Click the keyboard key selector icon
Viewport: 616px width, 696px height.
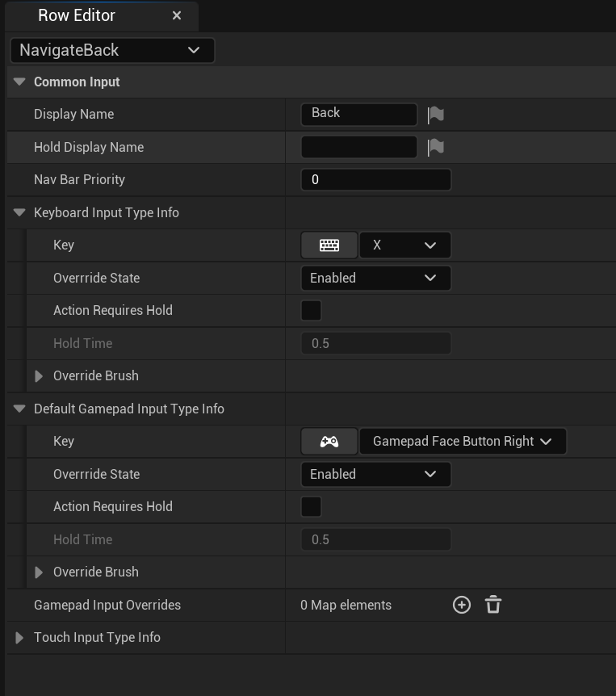coord(329,245)
